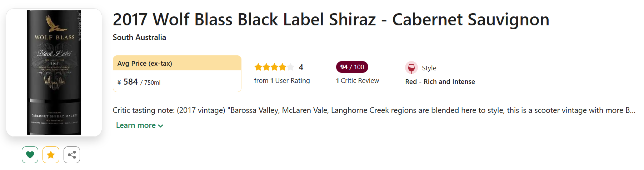The height and width of the screenshot is (170, 644).
Task: Open the Wolf Blass bottle image
Action: [54, 72]
